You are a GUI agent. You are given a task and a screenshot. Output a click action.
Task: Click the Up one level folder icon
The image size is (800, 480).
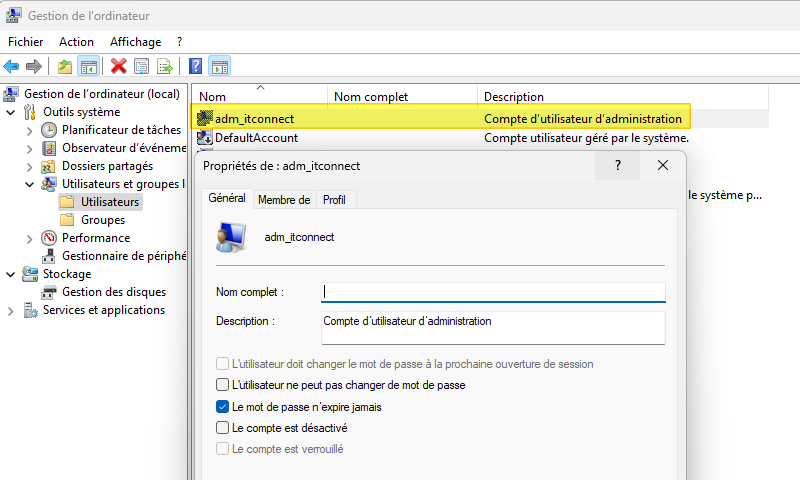pos(65,66)
